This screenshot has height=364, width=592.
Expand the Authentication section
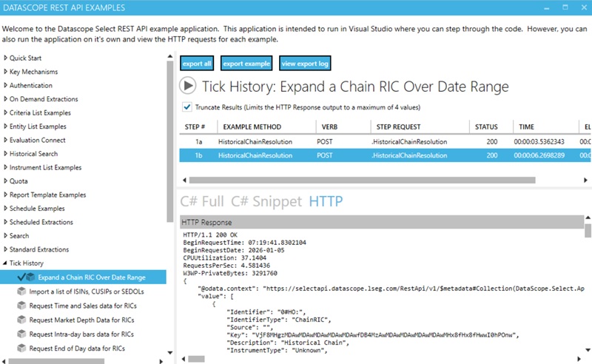coord(6,85)
